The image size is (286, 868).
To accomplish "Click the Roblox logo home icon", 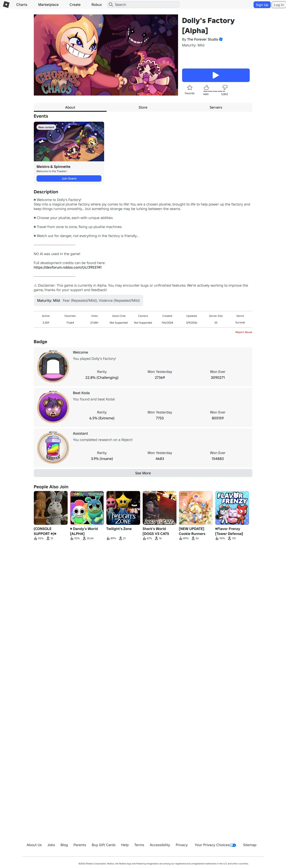I will point(6,4).
